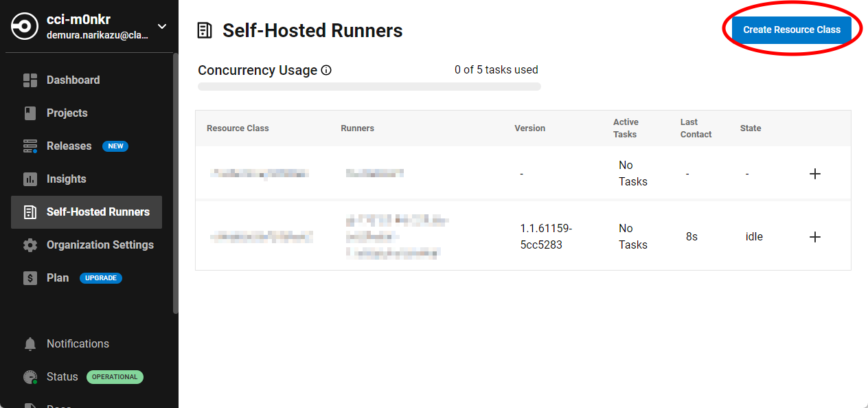Click the Resource Class column header
The width and height of the screenshot is (868, 408).
coord(237,128)
